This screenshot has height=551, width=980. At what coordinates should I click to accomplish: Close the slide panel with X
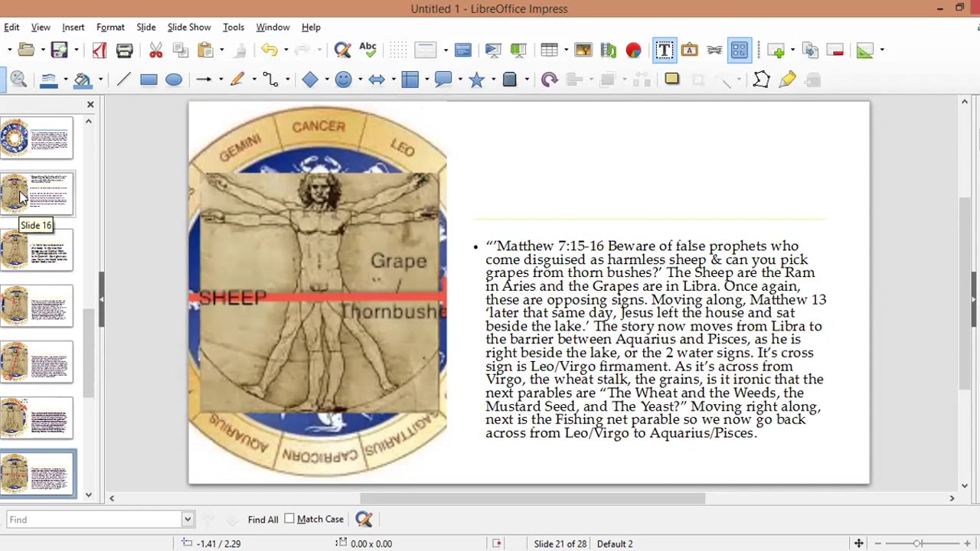tap(90, 104)
